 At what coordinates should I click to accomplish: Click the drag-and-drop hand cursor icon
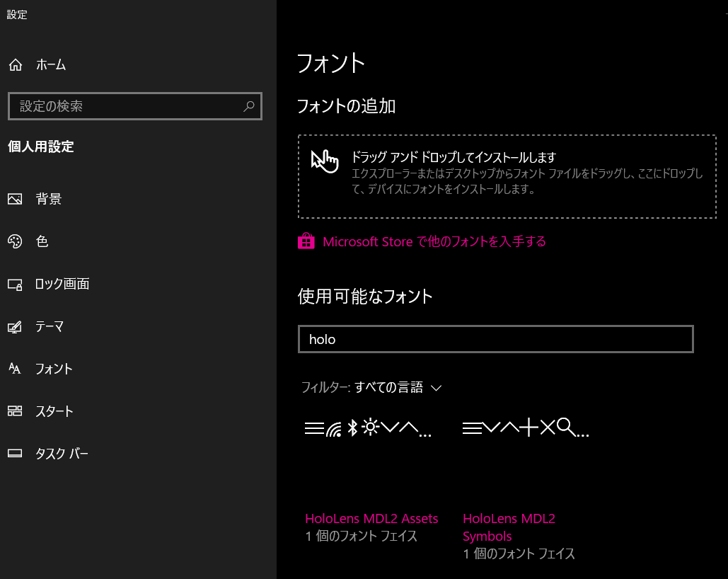(325, 161)
